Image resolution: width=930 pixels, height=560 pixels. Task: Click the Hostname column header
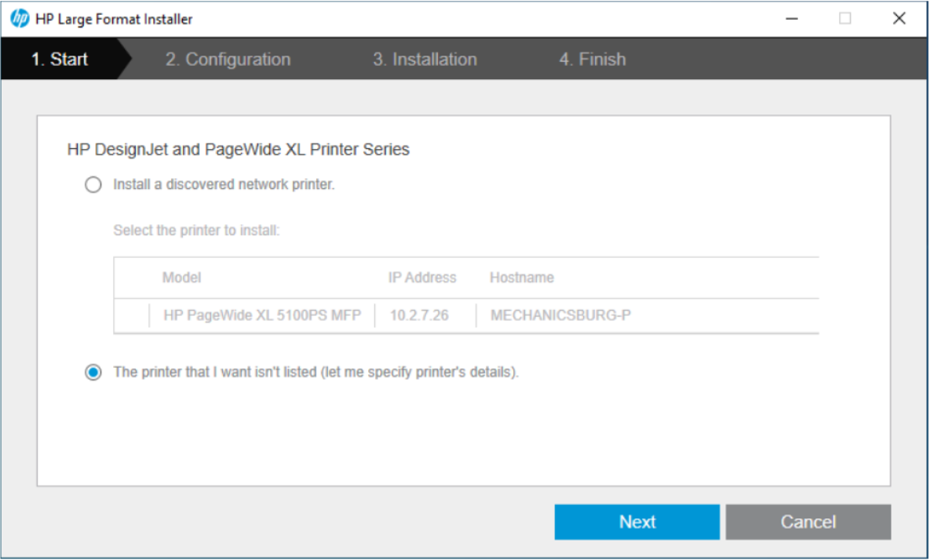coord(522,278)
